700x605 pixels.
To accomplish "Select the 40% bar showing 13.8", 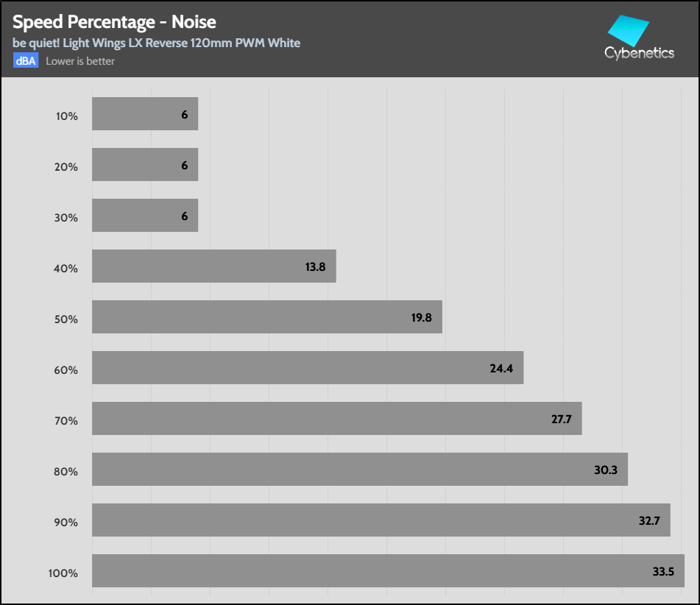I will [213, 266].
